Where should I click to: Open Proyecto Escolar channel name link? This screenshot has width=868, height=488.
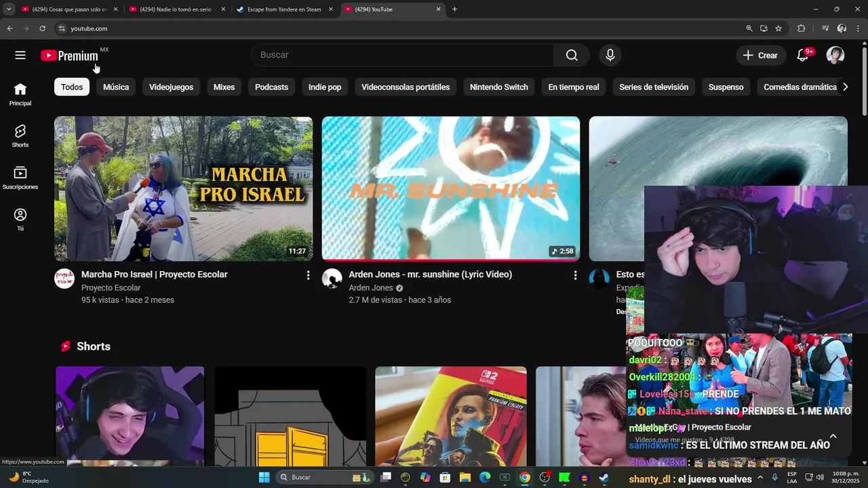click(x=111, y=288)
